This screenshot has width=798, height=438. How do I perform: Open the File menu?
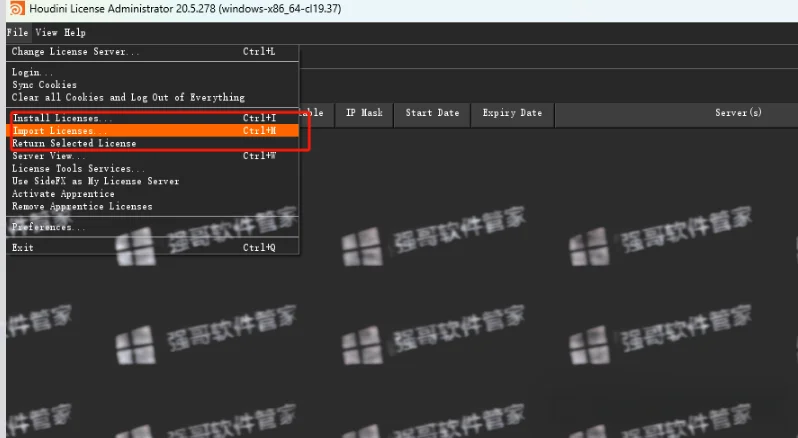[17, 33]
